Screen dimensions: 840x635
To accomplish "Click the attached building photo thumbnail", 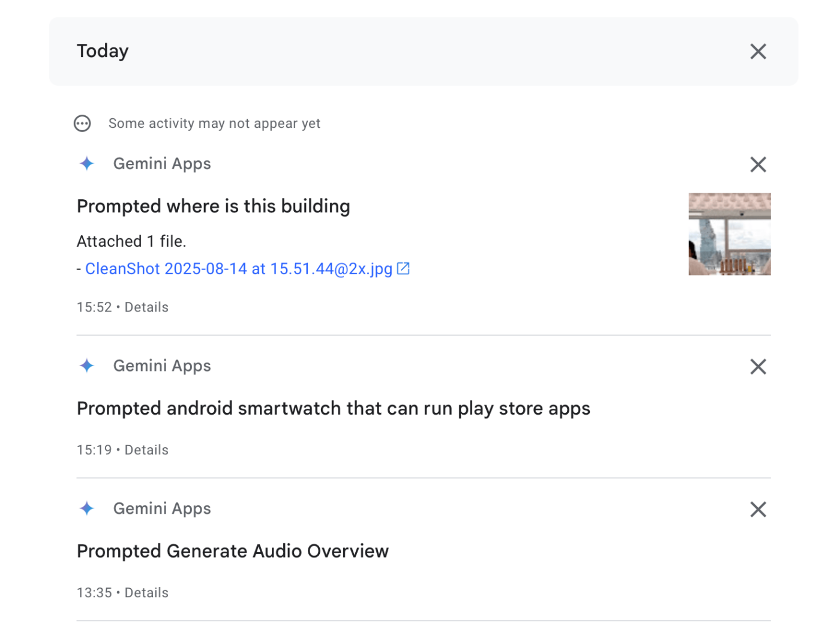I will pyautogui.click(x=730, y=233).
